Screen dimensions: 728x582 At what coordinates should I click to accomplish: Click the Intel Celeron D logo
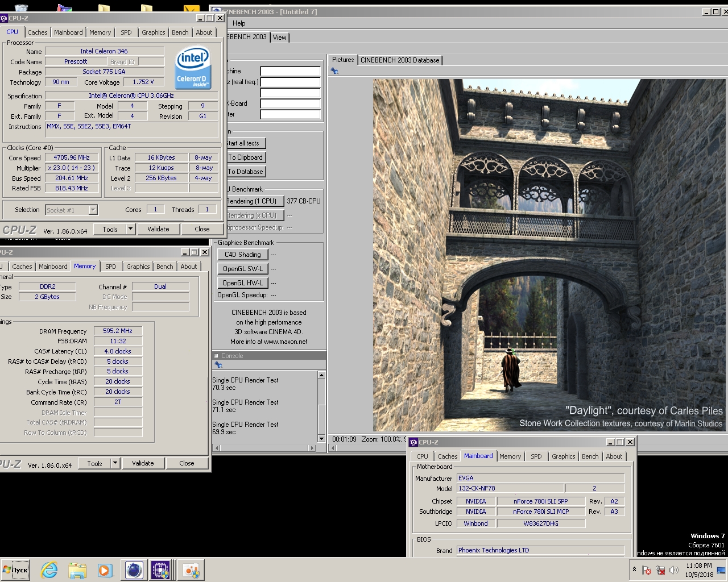point(193,68)
